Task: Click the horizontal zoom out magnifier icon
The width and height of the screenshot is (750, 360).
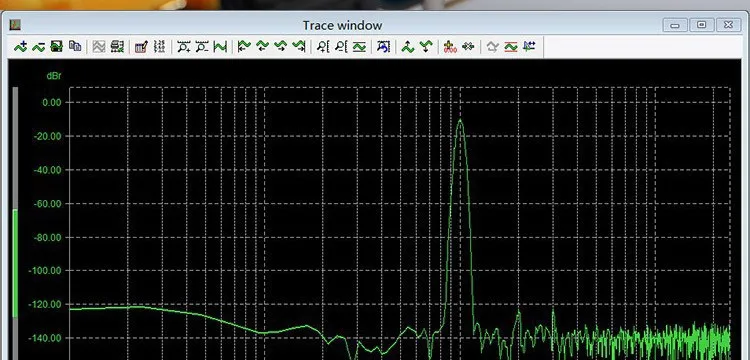Action: coord(202,46)
